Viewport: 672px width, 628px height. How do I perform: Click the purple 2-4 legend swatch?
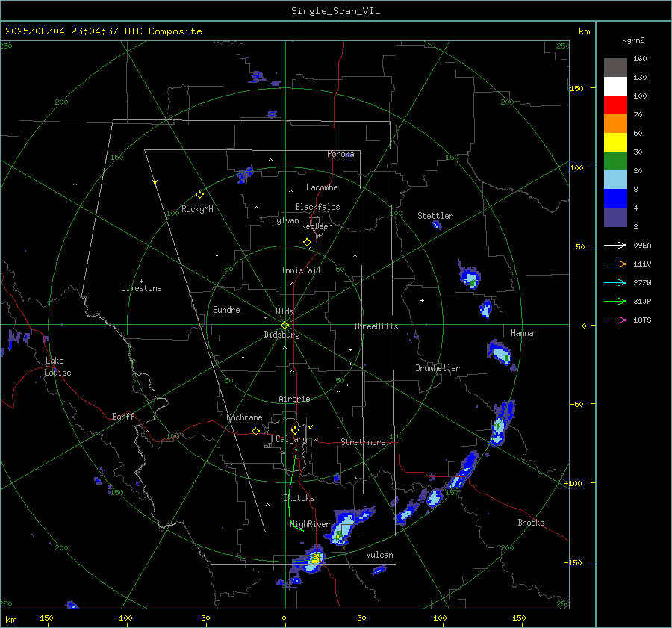pyautogui.click(x=615, y=217)
